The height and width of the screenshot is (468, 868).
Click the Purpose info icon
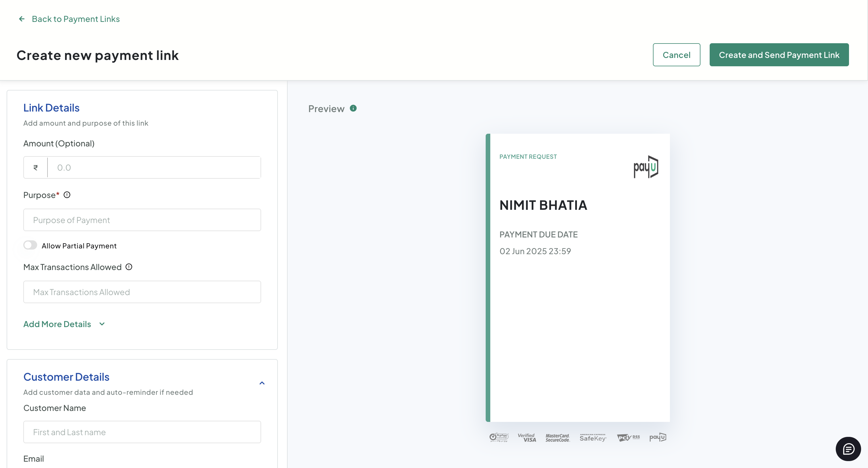pos(67,195)
